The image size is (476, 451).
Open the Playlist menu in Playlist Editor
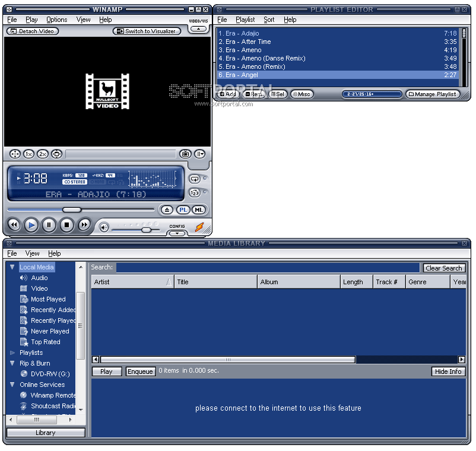tap(245, 20)
